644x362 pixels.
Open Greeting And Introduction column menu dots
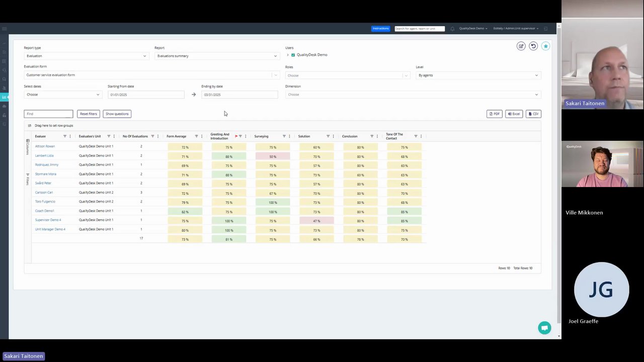pyautogui.click(x=246, y=136)
